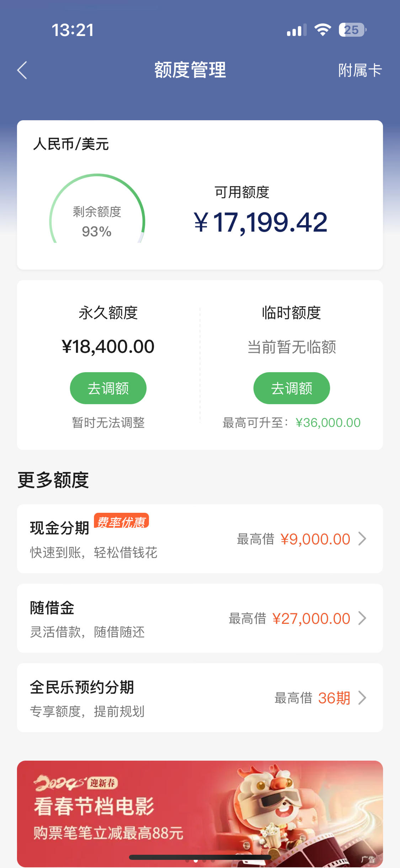Expand 随借金 with its chevron arrow
The image size is (400, 868).
pos(362,618)
